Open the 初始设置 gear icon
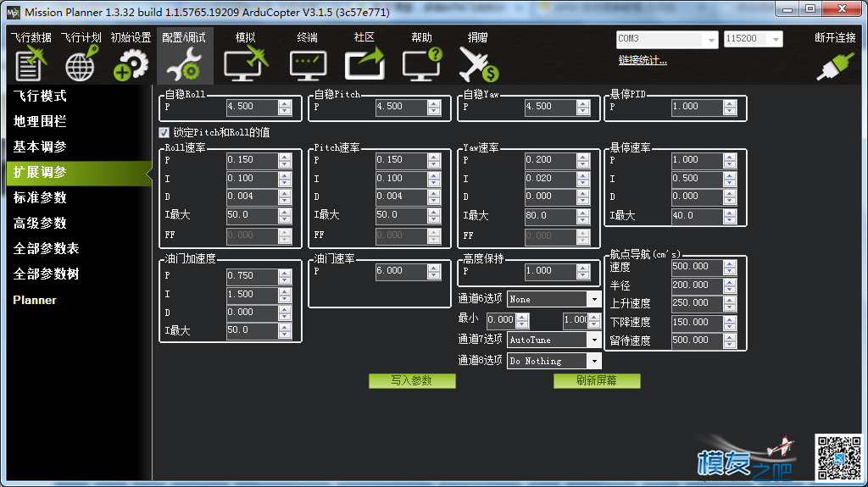The height and width of the screenshot is (487, 868). 131,64
